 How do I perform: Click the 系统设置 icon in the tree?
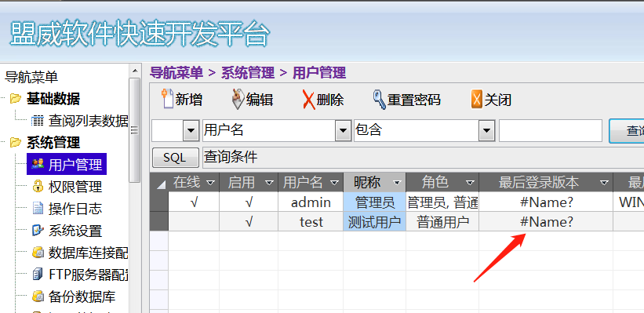click(38, 231)
